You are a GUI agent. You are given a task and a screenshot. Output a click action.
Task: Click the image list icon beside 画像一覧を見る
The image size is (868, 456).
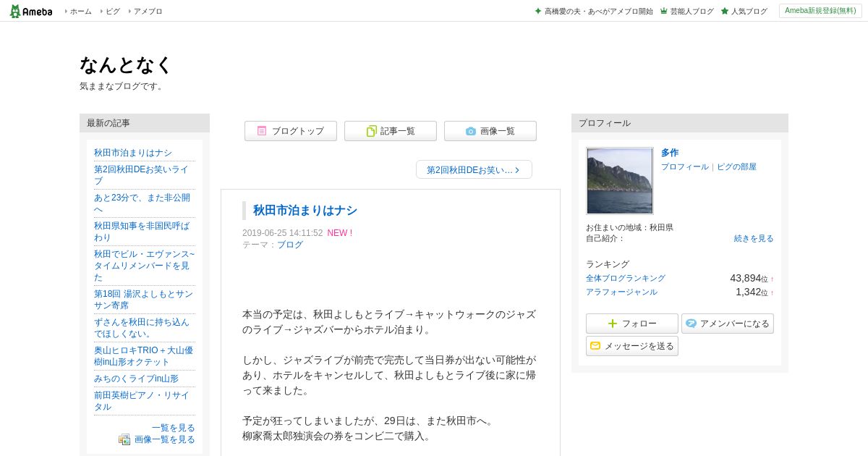tap(124, 439)
